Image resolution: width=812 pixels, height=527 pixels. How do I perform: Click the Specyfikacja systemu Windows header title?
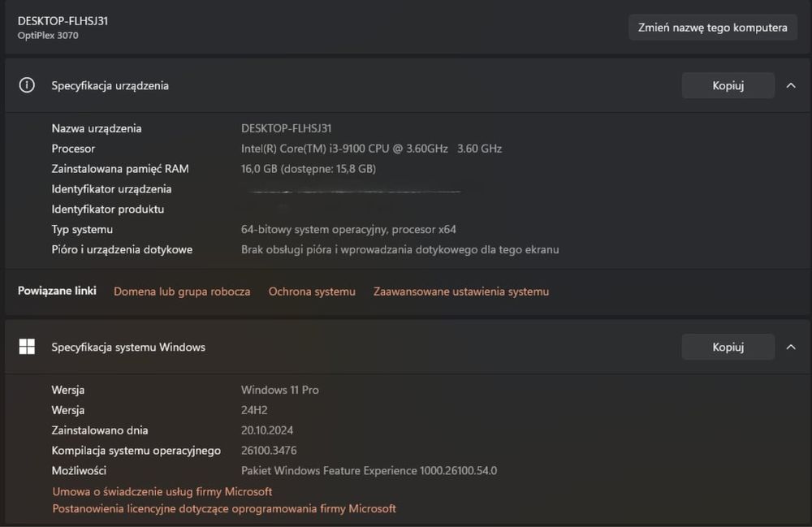coord(128,347)
